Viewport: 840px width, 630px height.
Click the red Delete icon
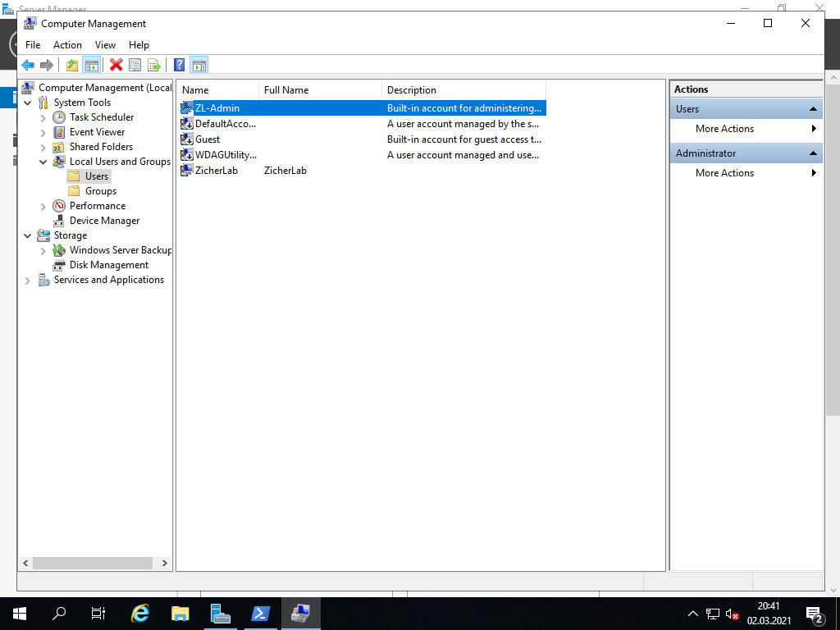116,66
